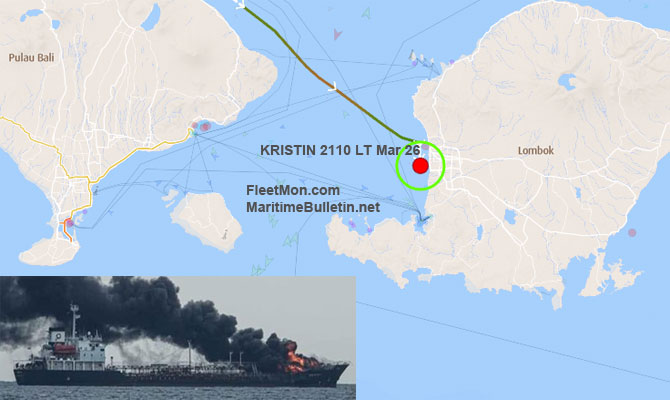Select the pink vessel marker at Benoa harbor
Screen dimensions: 670x400
click(x=70, y=223)
